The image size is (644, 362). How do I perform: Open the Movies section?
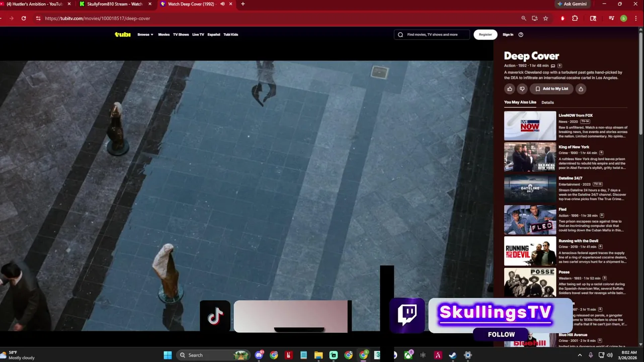pos(164,35)
